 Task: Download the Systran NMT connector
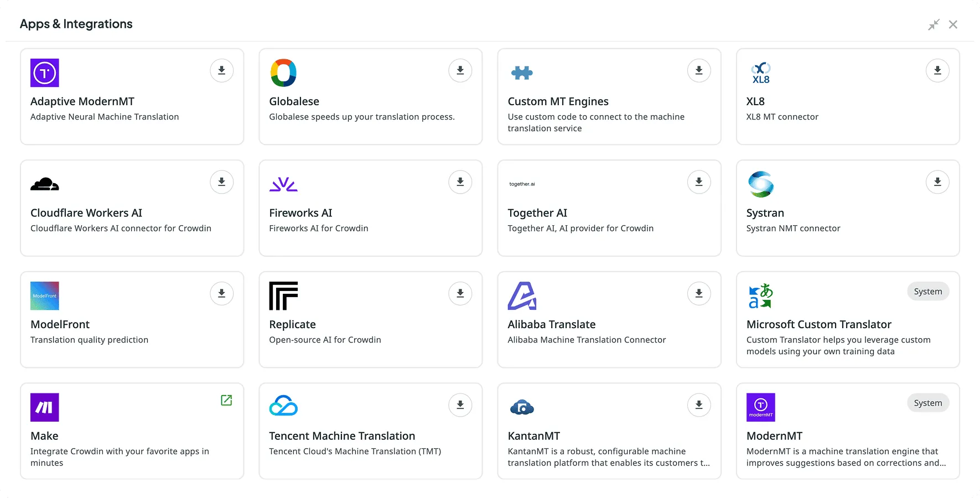(x=937, y=181)
